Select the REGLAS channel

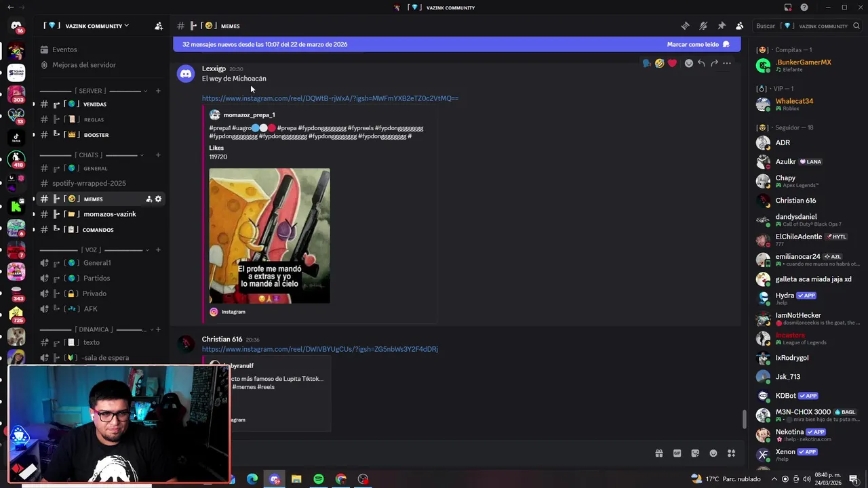[x=101, y=119]
